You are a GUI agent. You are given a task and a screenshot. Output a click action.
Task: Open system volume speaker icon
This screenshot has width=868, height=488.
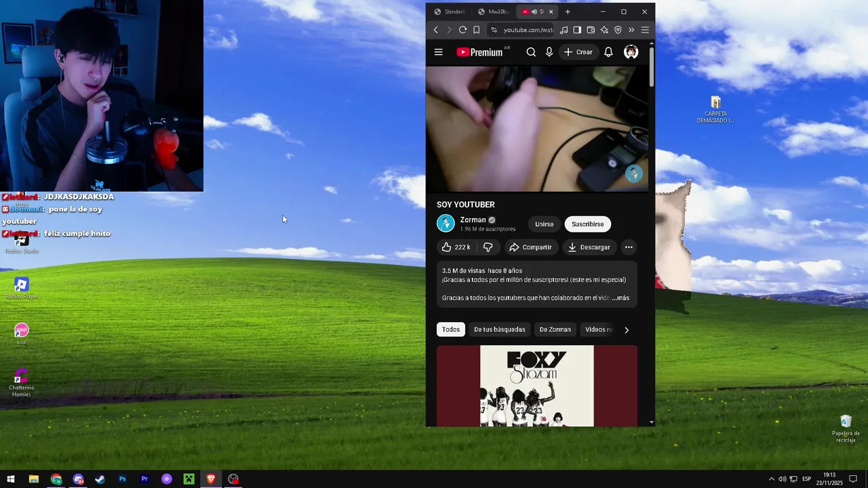pos(782,479)
